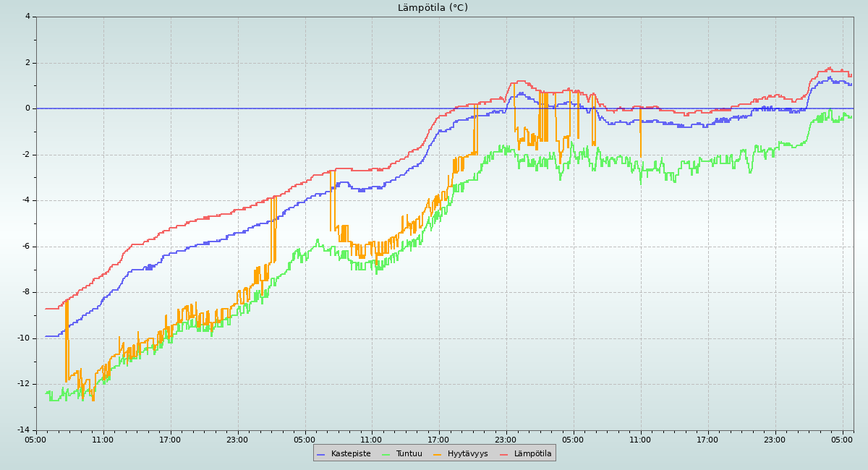Click the blue Kastepiste legend line marker
Viewport: 868px width, 470px height.
coord(322,453)
